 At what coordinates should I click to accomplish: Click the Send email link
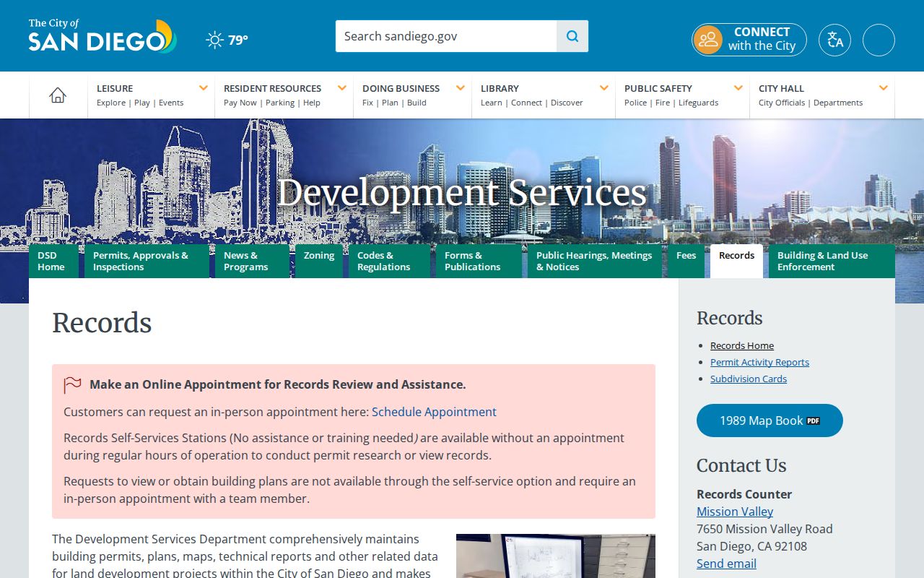click(726, 564)
